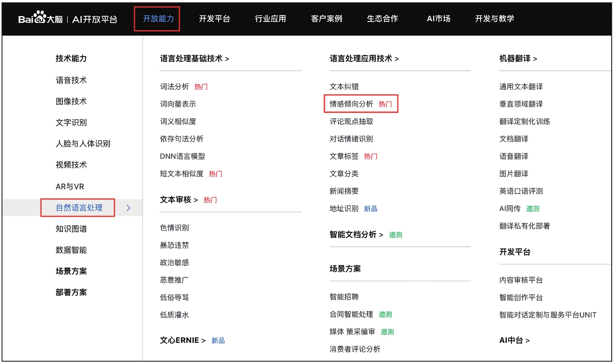613x364 pixels.
Task: Select 图像技术 in the sidebar
Action: click(71, 101)
